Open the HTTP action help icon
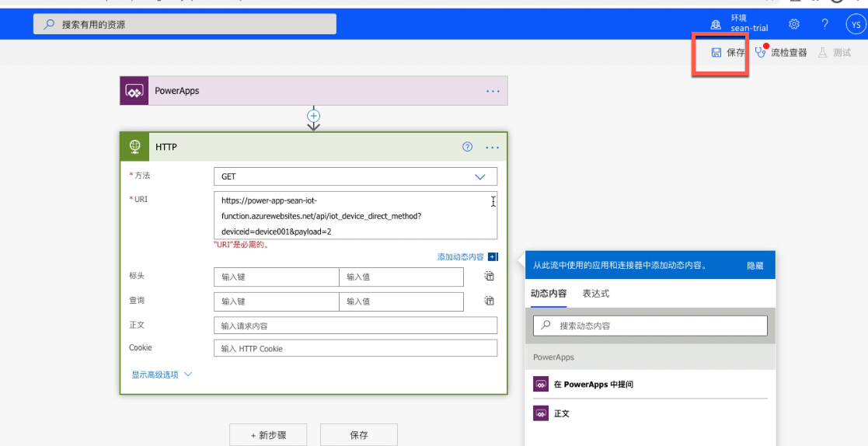 [x=467, y=147]
